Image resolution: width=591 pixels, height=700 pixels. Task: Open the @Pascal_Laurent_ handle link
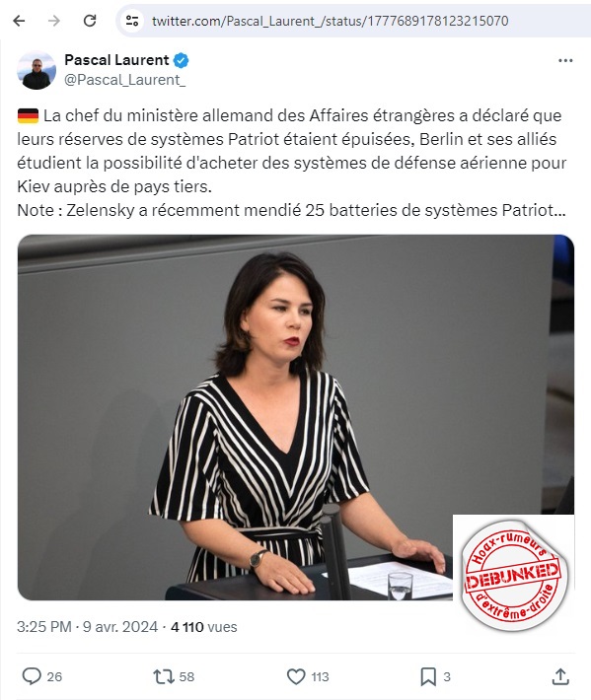[124, 80]
